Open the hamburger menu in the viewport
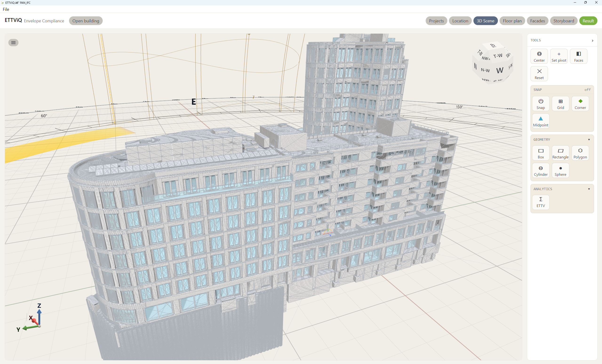 (x=13, y=43)
